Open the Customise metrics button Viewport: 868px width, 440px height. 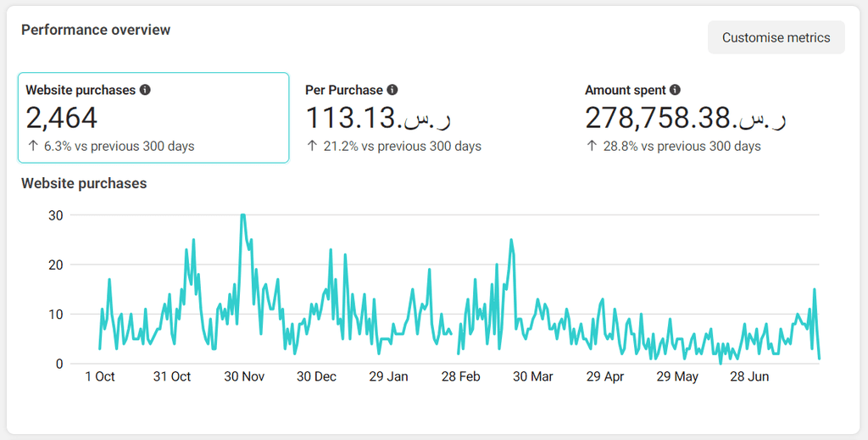point(776,37)
